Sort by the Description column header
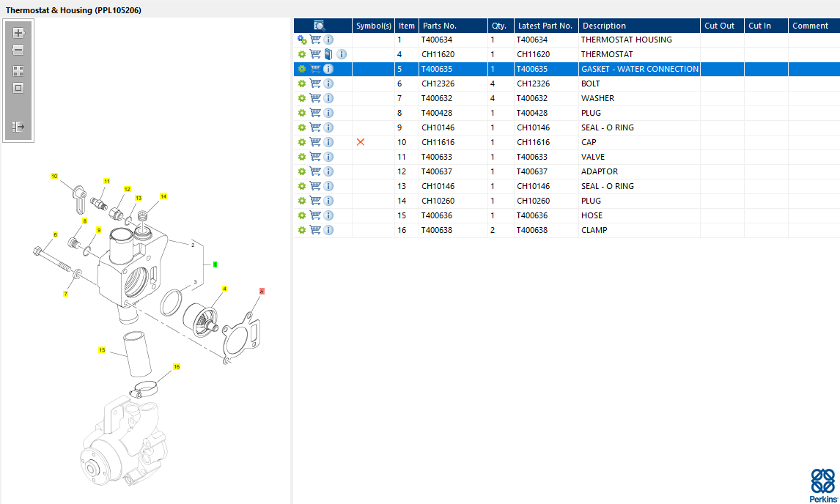This screenshot has width=840, height=504. click(639, 26)
